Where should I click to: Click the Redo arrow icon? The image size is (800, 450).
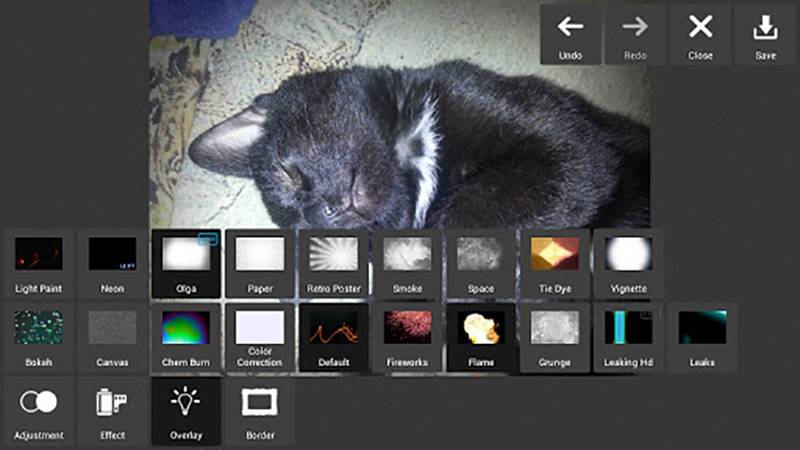pyautogui.click(x=635, y=27)
